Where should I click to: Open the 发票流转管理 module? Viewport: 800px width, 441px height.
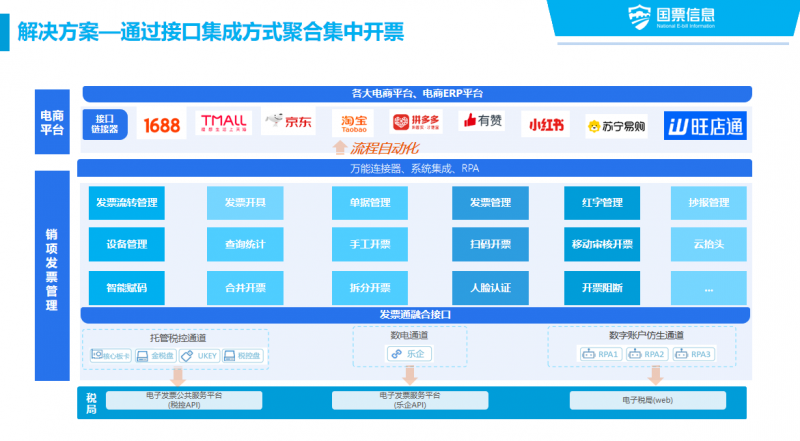tap(127, 203)
